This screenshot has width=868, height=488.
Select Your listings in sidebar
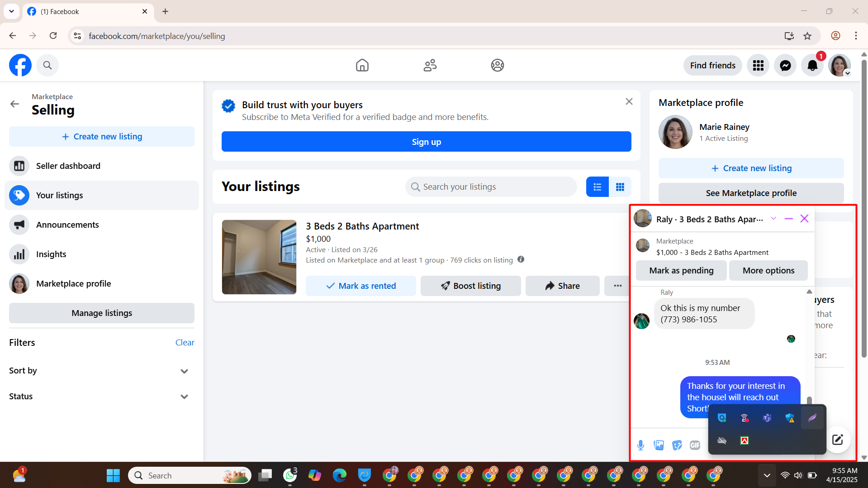[102, 195]
